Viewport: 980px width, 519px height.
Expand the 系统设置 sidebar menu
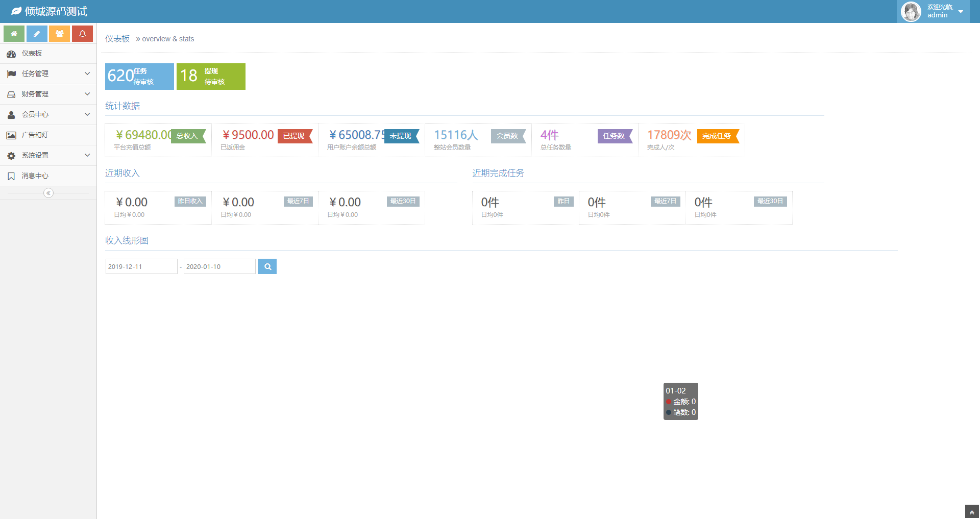48,155
